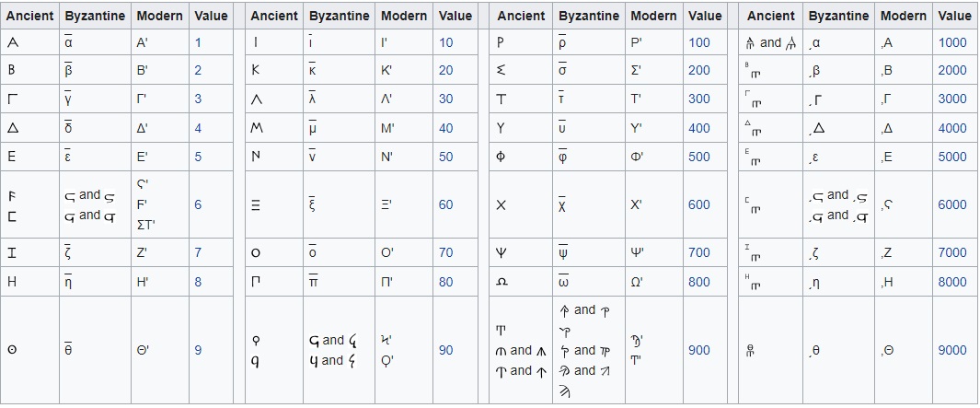Image resolution: width=980 pixels, height=408 pixels.
Task: Open the value link 9
Action: [198, 350]
